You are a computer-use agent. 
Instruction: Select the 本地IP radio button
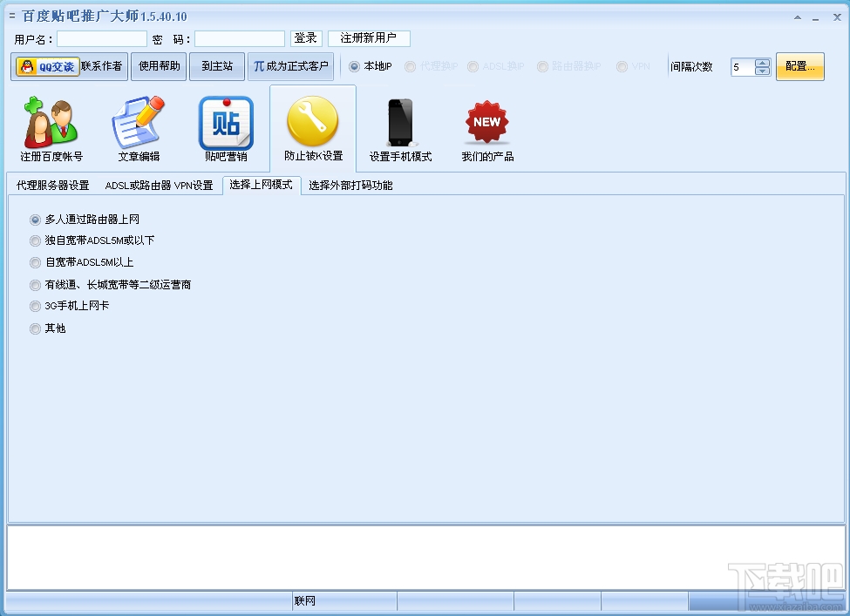click(x=354, y=66)
